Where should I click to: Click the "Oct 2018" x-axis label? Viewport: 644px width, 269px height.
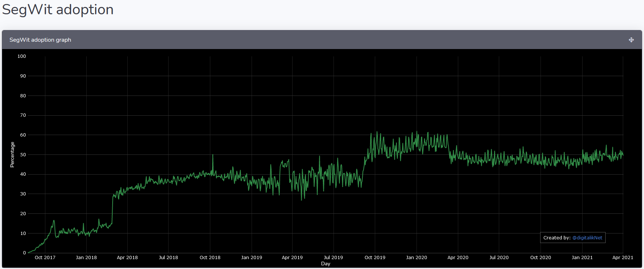point(210,258)
